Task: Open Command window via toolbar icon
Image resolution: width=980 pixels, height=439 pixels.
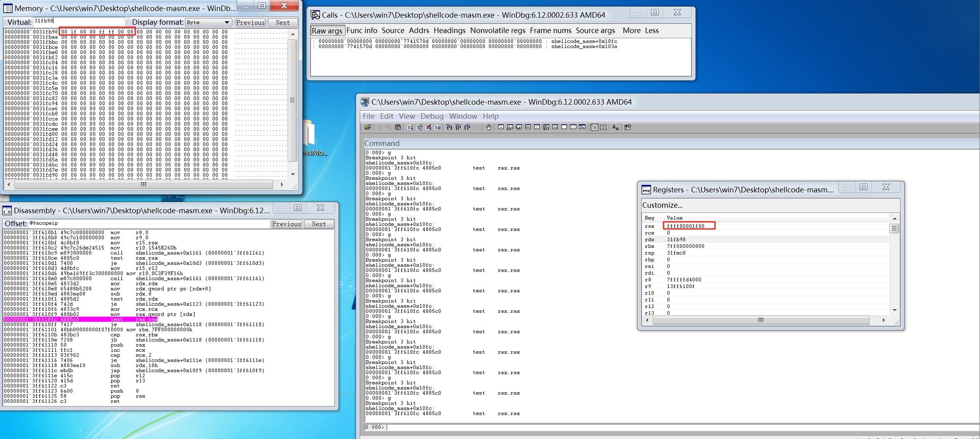Action: [501, 127]
